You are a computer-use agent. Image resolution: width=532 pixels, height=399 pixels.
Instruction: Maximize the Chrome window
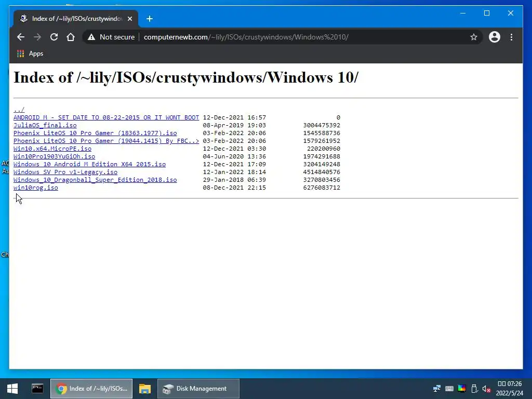[486, 13]
